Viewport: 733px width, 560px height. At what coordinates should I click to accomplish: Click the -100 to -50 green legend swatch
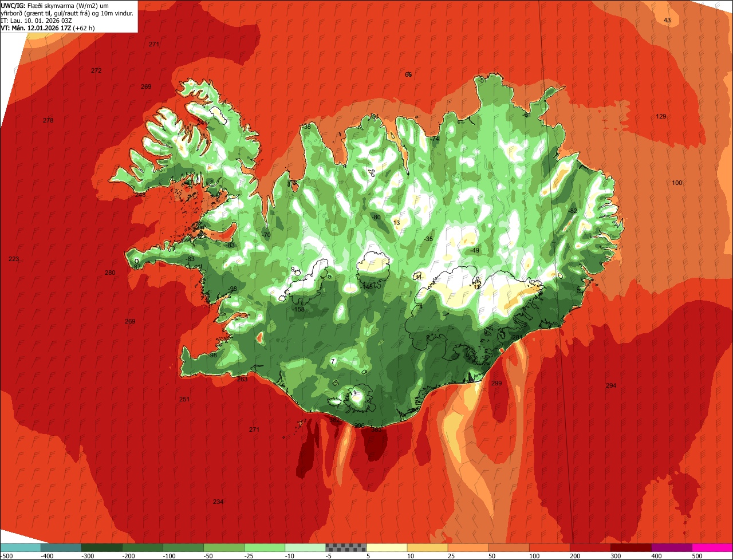point(183,547)
